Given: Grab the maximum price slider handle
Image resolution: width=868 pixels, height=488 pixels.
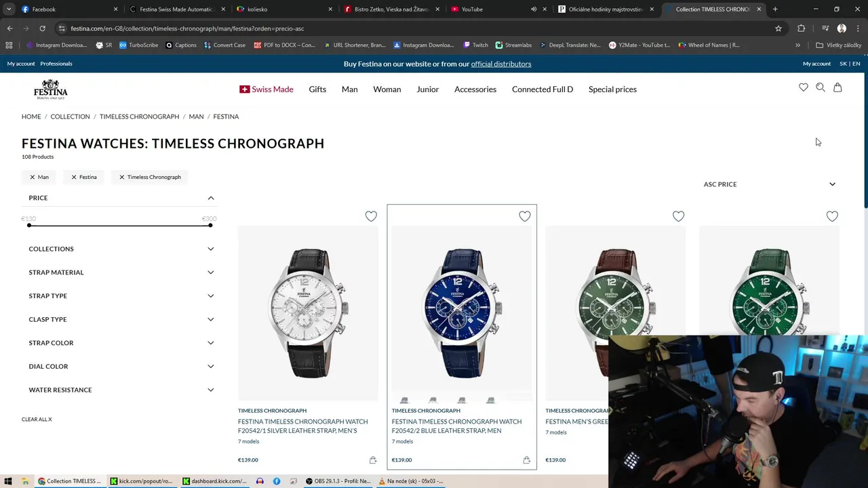Looking at the screenshot, I should (x=210, y=225).
